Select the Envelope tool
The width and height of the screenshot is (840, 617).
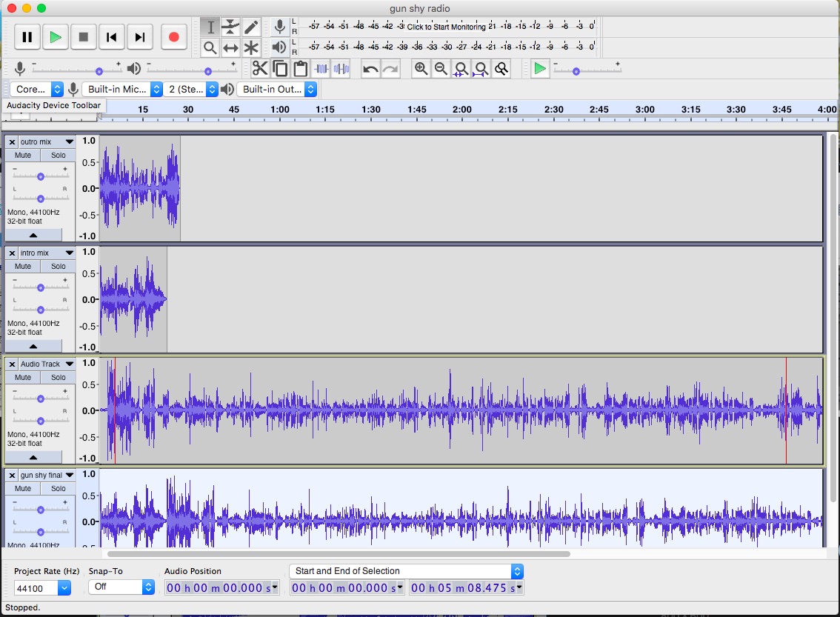pos(232,27)
